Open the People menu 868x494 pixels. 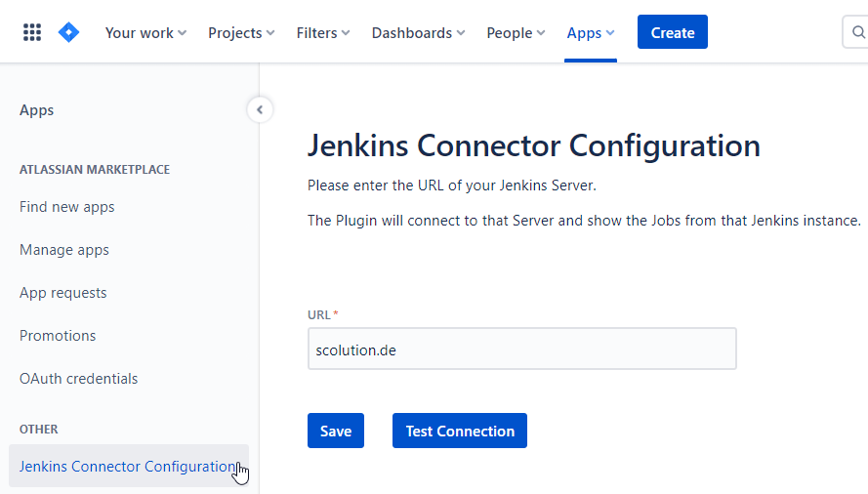tap(517, 32)
